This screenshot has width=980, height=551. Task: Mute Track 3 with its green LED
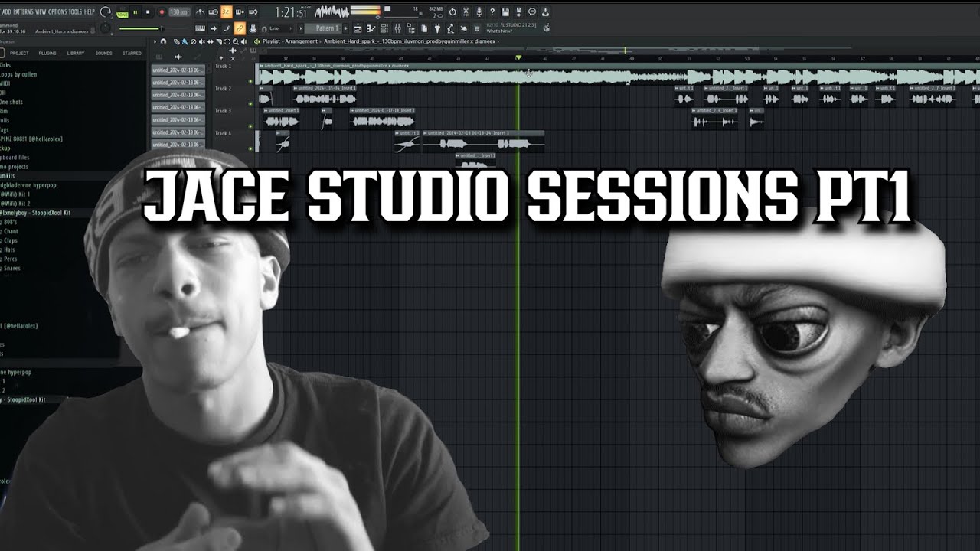pos(250,126)
